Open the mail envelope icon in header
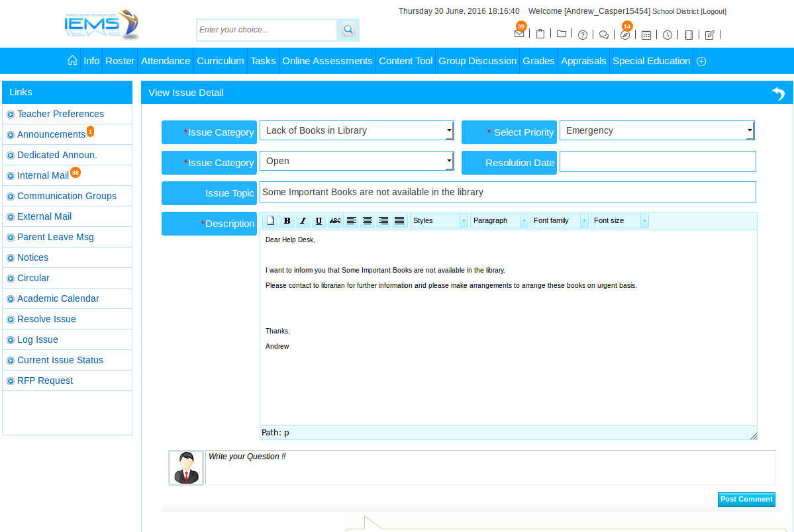This screenshot has width=794, height=532. (x=519, y=34)
